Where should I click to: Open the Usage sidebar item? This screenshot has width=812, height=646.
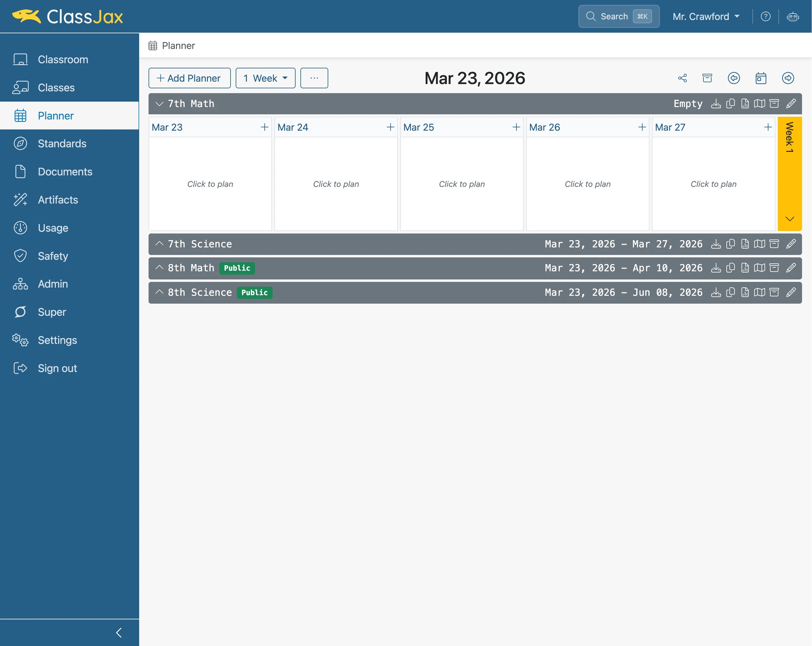(69, 228)
